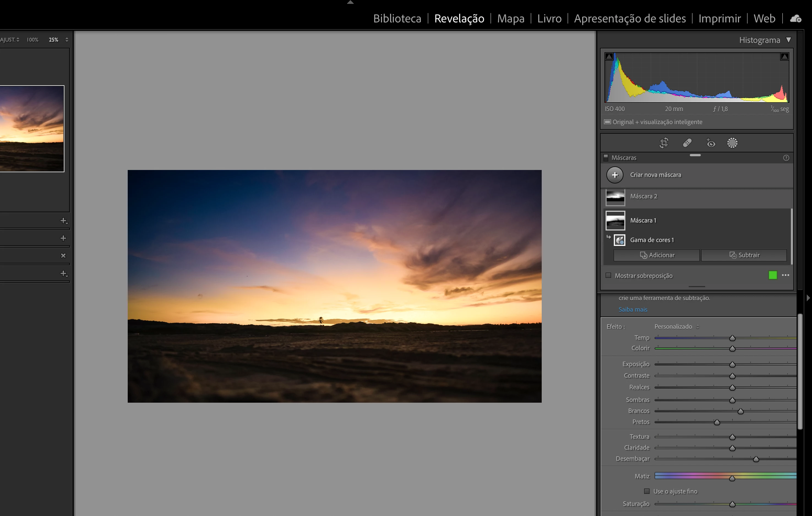This screenshot has width=812, height=516.
Task: Collapse the Histograma panel triangle
Action: [788, 40]
